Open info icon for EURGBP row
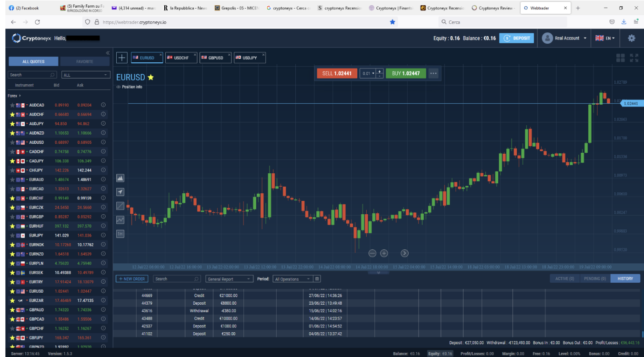This screenshot has height=357, width=644. click(x=103, y=217)
